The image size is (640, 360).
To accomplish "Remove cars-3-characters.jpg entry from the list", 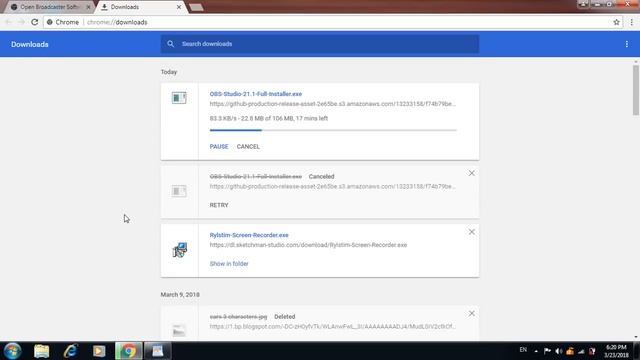I will [x=471, y=313].
